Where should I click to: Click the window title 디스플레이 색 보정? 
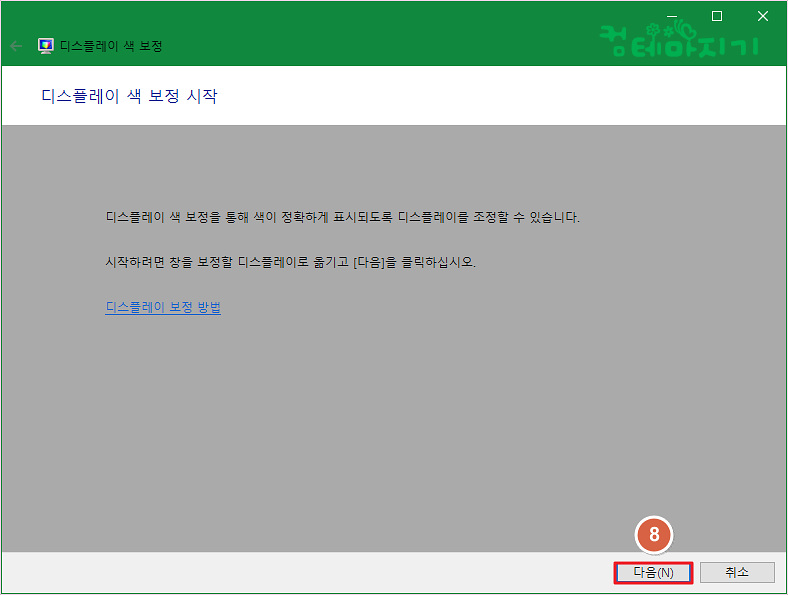click(x=111, y=46)
